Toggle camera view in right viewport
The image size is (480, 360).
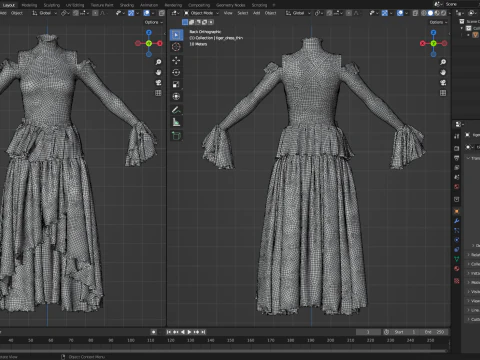pyautogui.click(x=443, y=83)
